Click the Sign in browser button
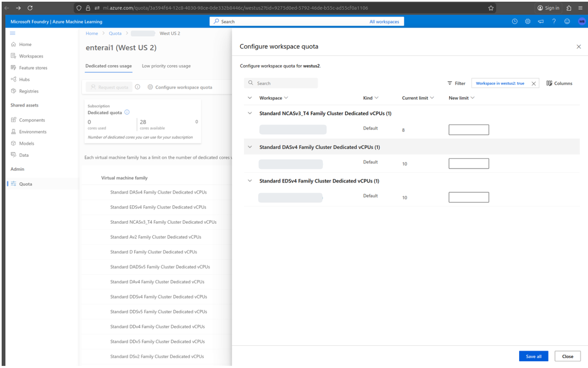This screenshot has height=368, width=588. point(548,8)
